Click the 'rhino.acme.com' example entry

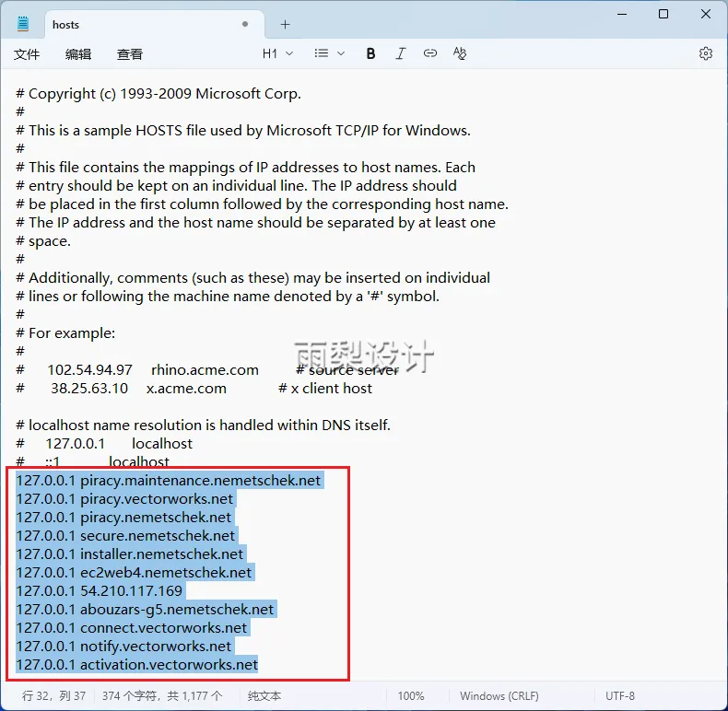point(205,370)
